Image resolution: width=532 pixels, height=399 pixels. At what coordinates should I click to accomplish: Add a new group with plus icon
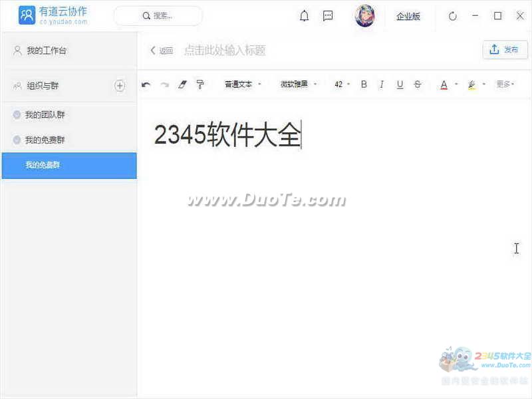[120, 86]
